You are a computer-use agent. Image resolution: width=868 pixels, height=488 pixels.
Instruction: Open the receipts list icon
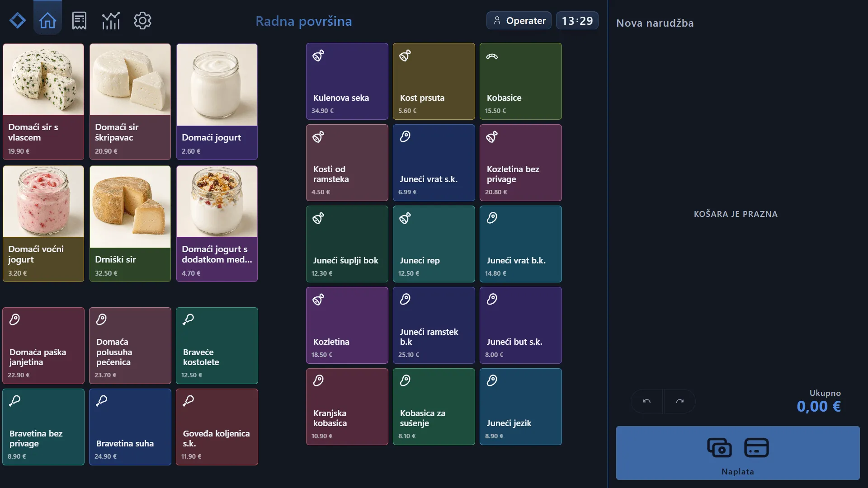pos(79,21)
